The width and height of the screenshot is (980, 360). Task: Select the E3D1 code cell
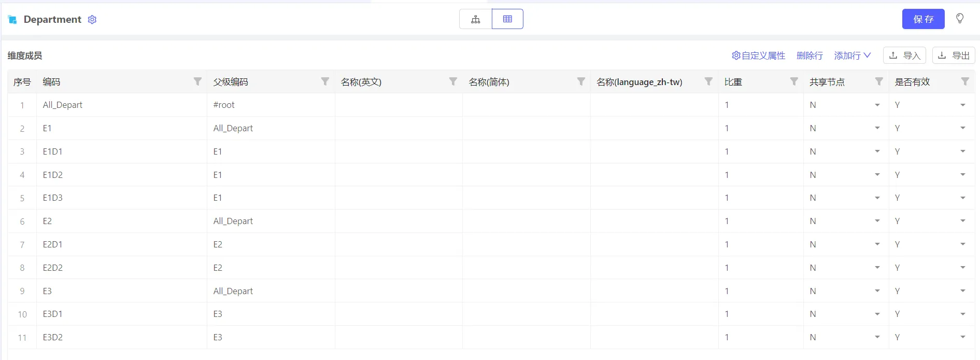click(122, 314)
